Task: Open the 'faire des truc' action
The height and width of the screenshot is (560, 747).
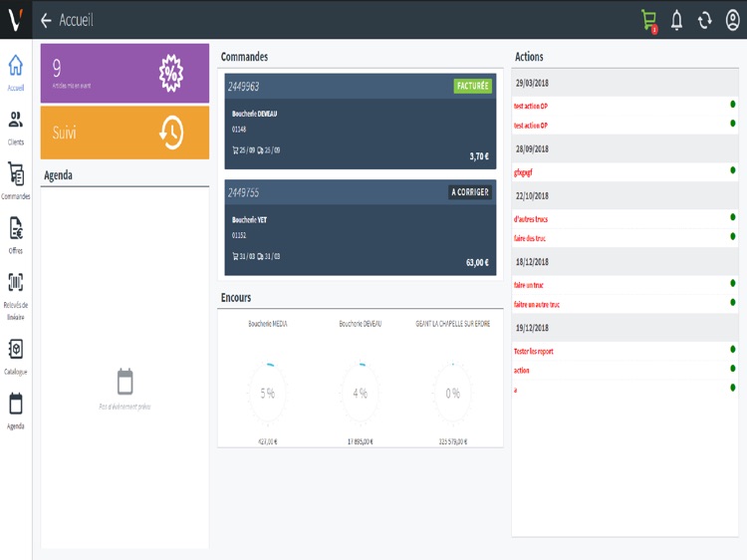Action: [624, 238]
